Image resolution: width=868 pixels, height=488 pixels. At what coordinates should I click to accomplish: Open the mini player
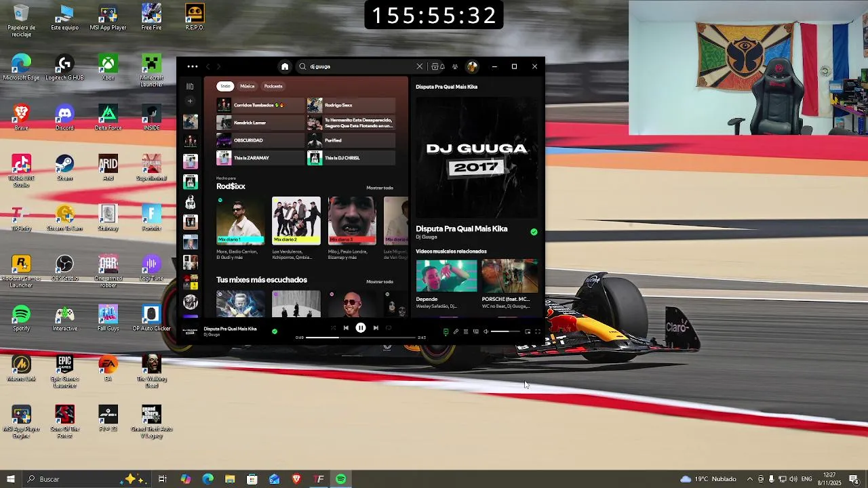(528, 331)
